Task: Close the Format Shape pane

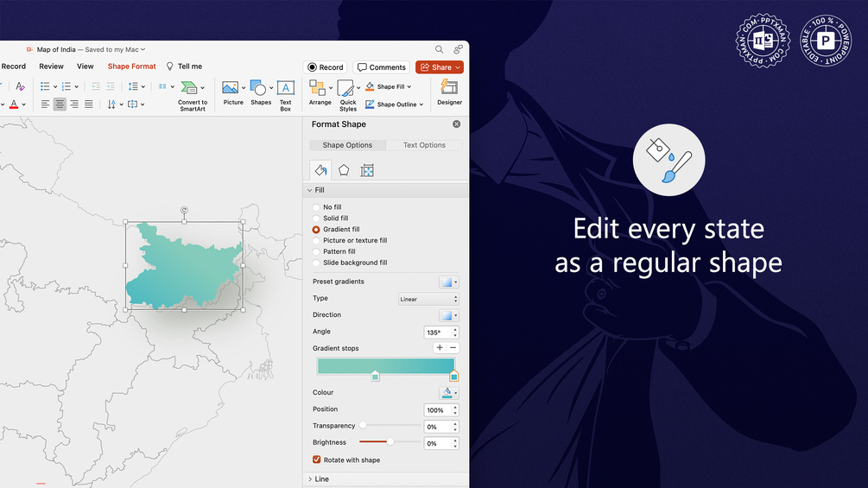Action: (x=456, y=124)
